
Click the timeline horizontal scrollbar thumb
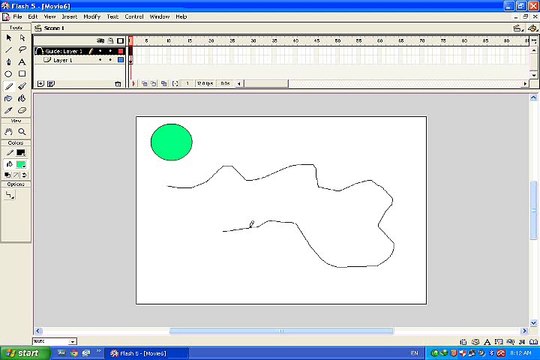point(266,83)
